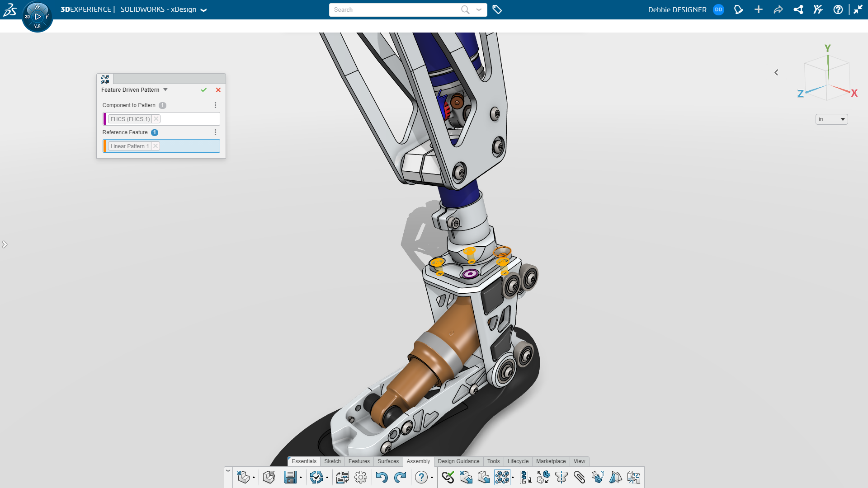Open the Design Guidance tab
Viewport: 868px width, 488px height.
click(458, 461)
